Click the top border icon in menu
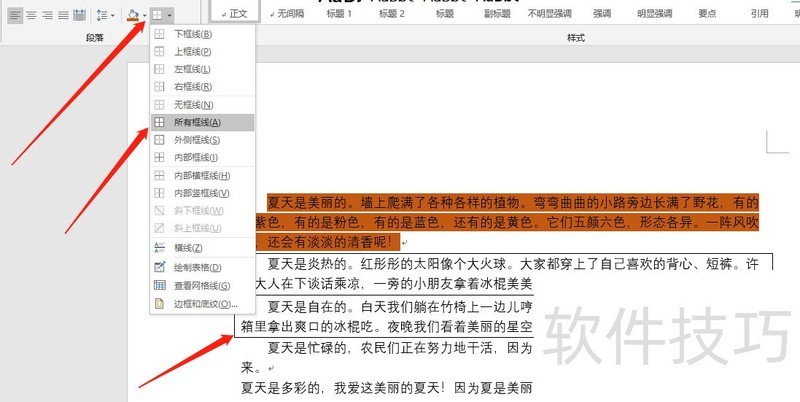The height and width of the screenshot is (402, 800). [160, 52]
